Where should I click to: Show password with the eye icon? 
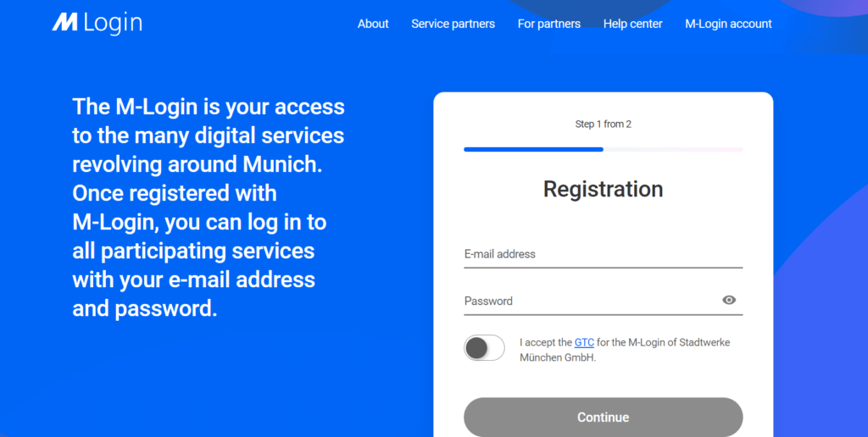pyautogui.click(x=729, y=301)
